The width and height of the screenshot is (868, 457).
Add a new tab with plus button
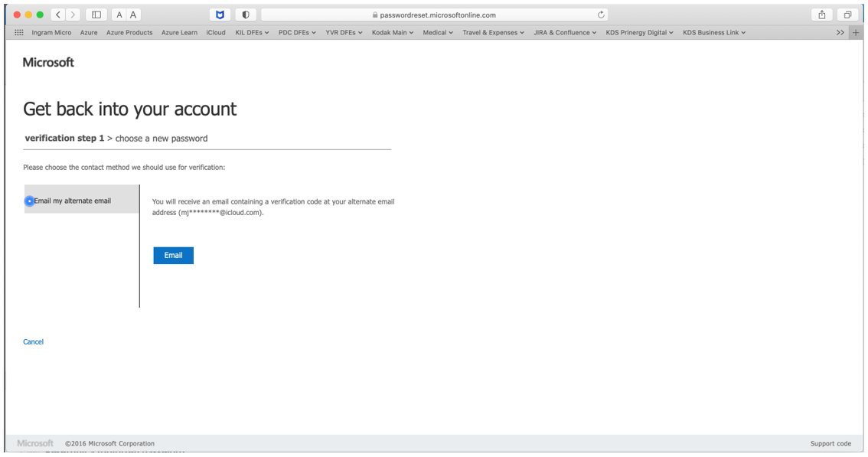pyautogui.click(x=856, y=33)
